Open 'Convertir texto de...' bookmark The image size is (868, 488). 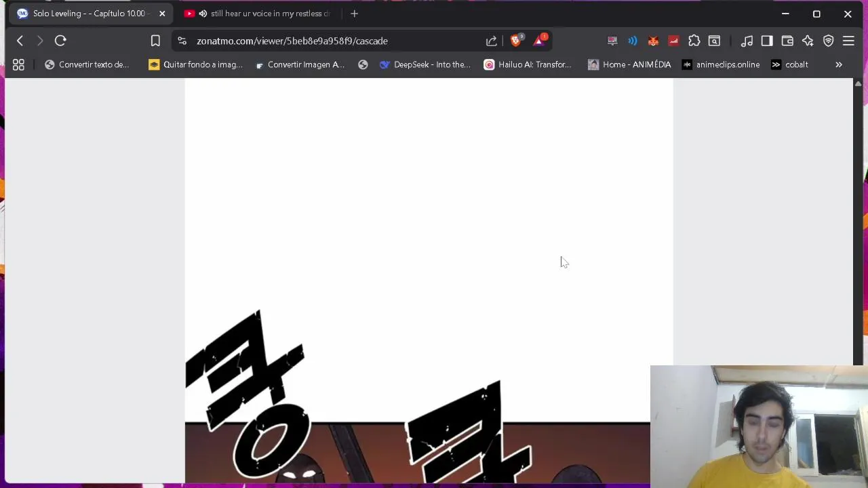tap(87, 64)
